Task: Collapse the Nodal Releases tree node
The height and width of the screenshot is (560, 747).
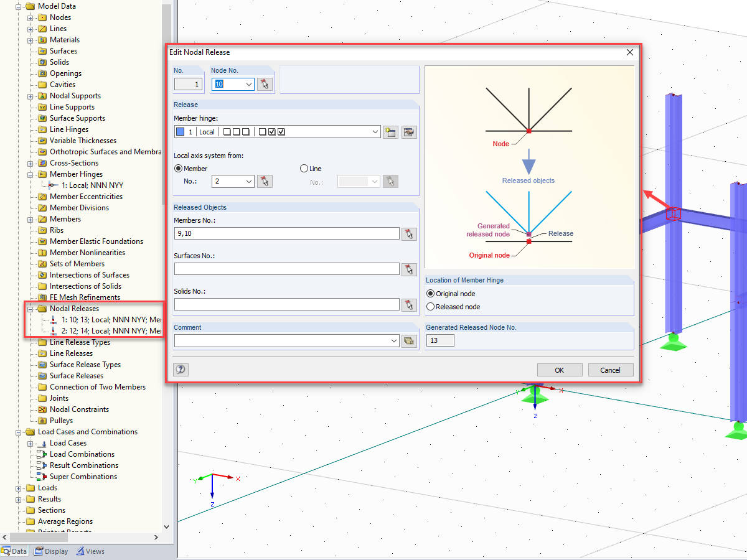Action: point(31,309)
